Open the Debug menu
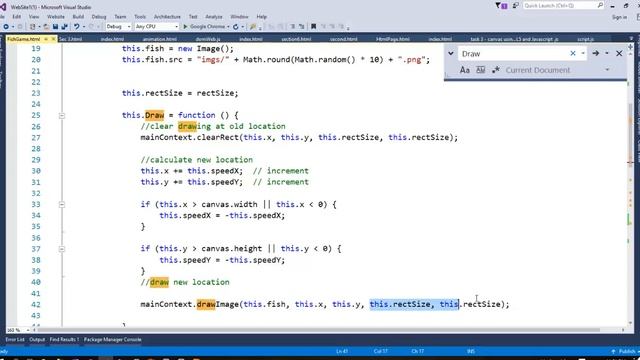 [99, 17]
